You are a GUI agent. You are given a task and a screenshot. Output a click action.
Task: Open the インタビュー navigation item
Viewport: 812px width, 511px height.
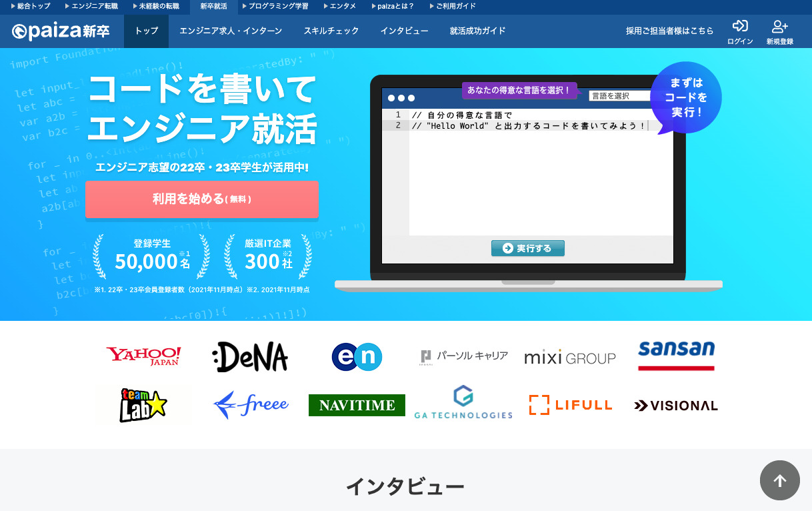404,31
